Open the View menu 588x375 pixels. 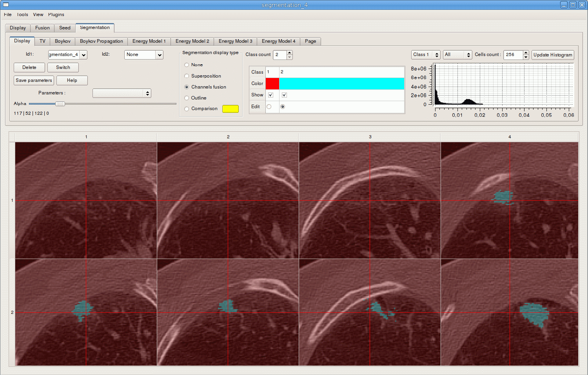pos(38,14)
